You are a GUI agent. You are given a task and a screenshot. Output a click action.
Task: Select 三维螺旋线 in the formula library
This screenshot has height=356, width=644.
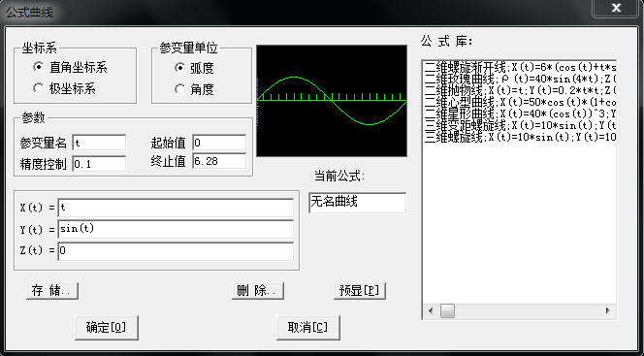tap(520, 137)
